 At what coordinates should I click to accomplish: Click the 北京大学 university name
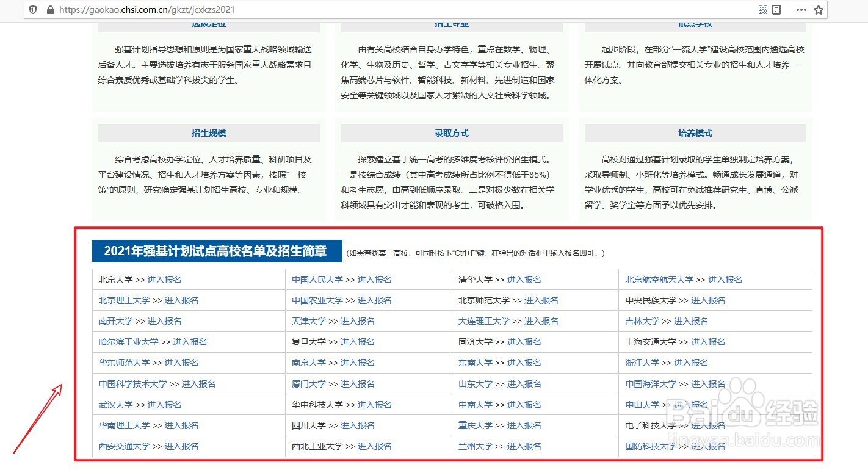point(116,280)
